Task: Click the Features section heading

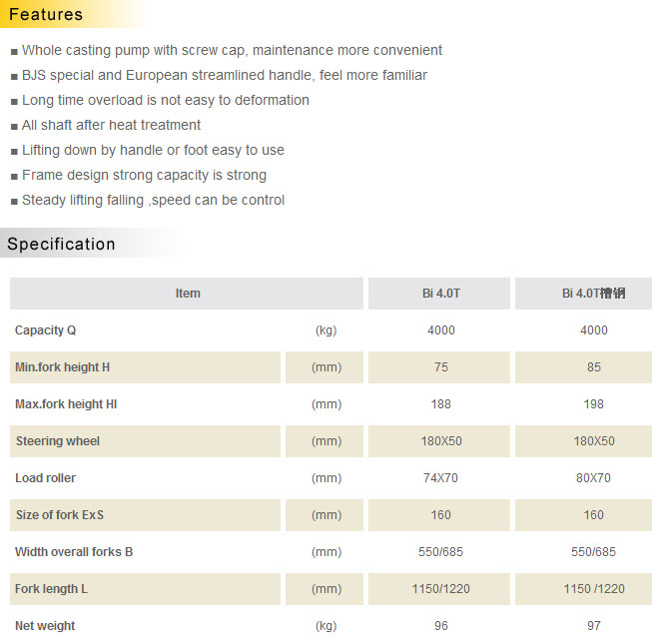Action: click(x=46, y=15)
